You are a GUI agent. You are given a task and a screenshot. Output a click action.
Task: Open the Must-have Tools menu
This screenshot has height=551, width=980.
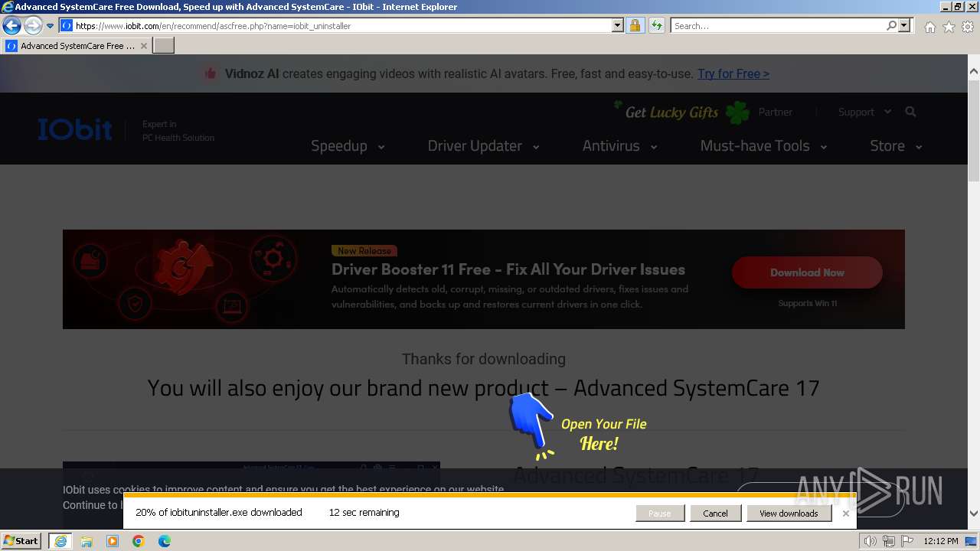coord(763,145)
